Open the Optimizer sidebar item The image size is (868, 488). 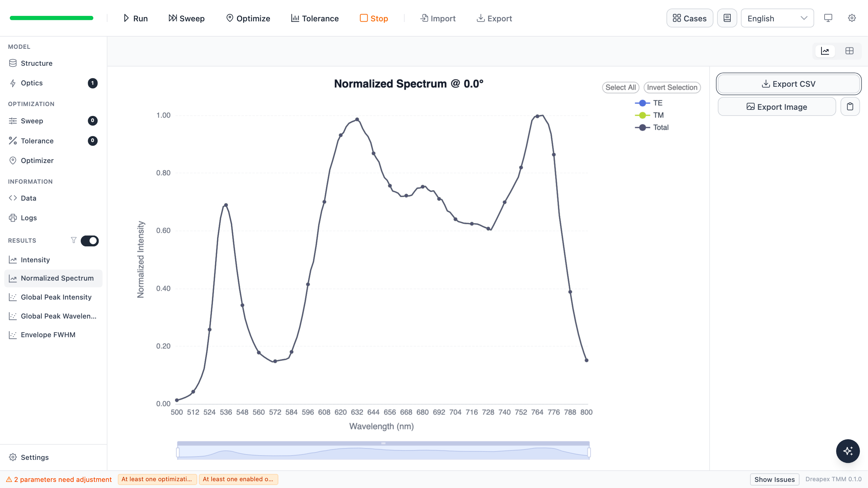(53, 161)
